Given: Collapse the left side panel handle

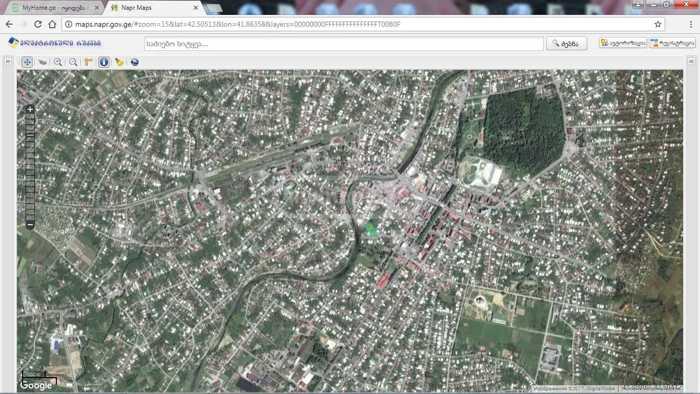Looking at the screenshot, I should coord(8,61).
